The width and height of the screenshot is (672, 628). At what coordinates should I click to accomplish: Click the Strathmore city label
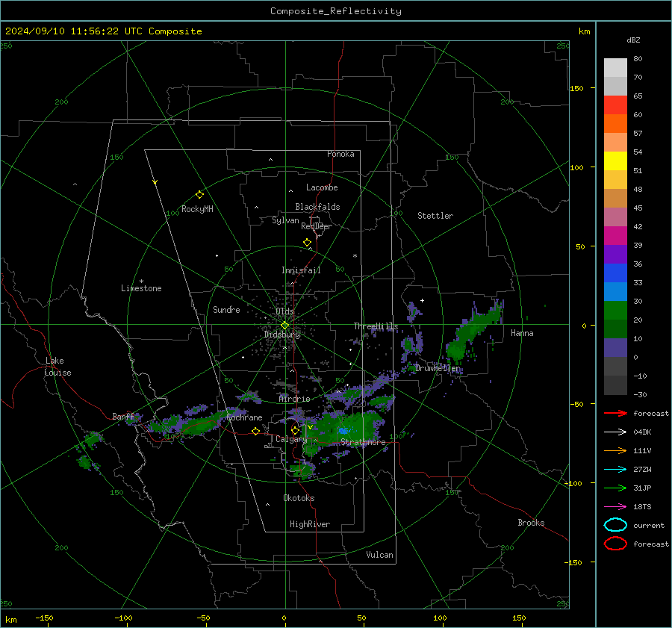click(x=363, y=442)
